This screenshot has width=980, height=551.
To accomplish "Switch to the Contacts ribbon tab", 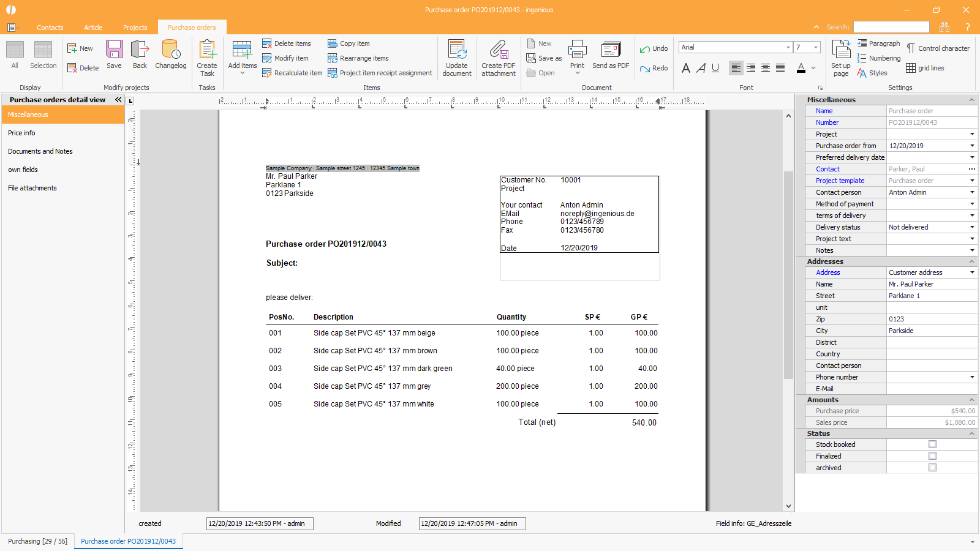I will pyautogui.click(x=50, y=28).
